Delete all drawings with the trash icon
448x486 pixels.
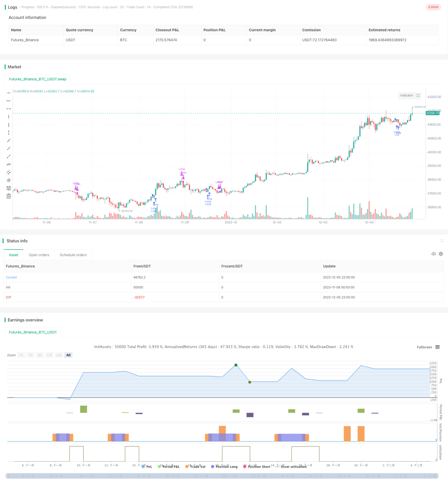pyautogui.click(x=9, y=196)
